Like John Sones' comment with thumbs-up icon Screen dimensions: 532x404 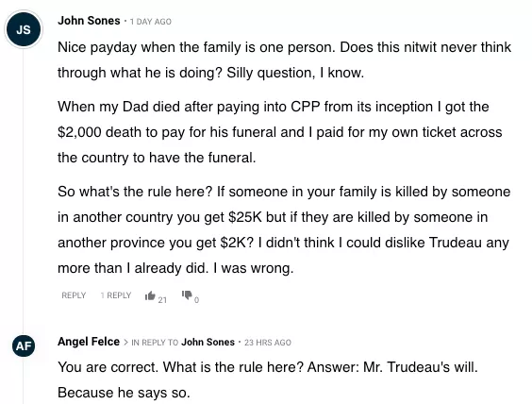(150, 295)
